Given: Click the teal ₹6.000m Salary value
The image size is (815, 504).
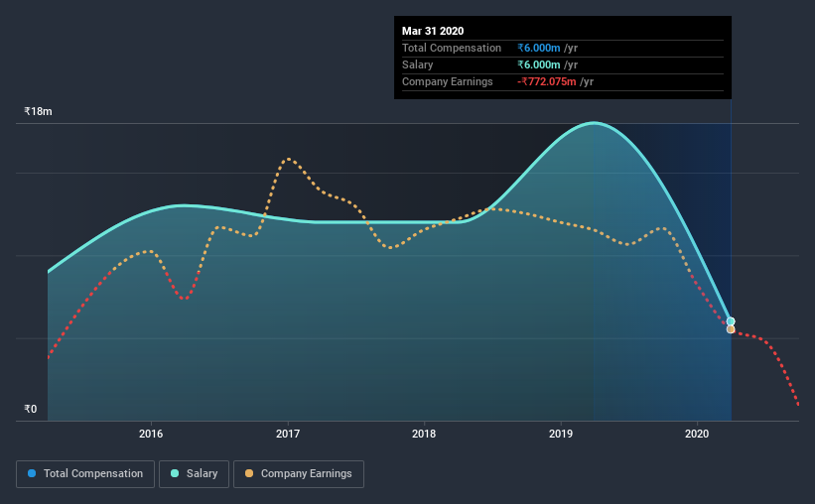Looking at the screenshot, I should 538,64.
